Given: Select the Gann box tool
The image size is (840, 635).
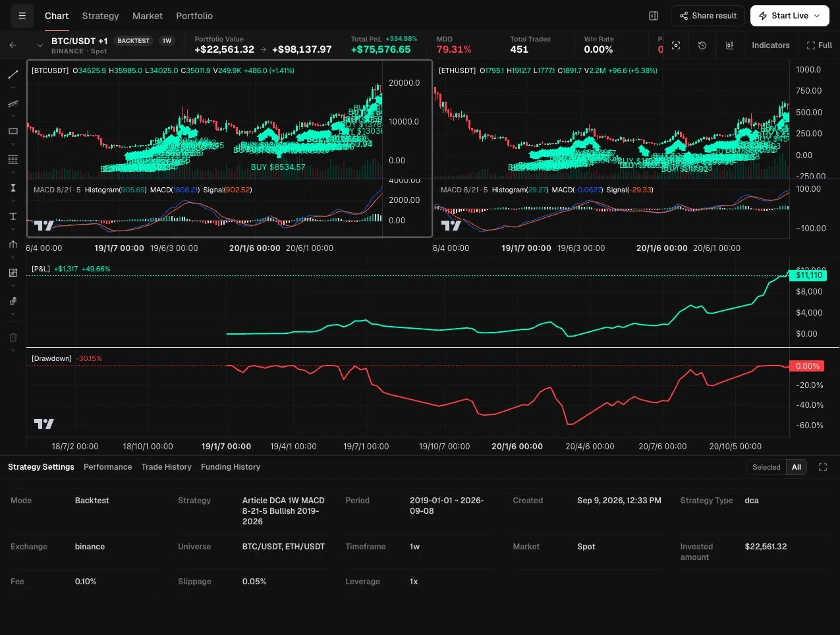Looking at the screenshot, I should point(13,273).
